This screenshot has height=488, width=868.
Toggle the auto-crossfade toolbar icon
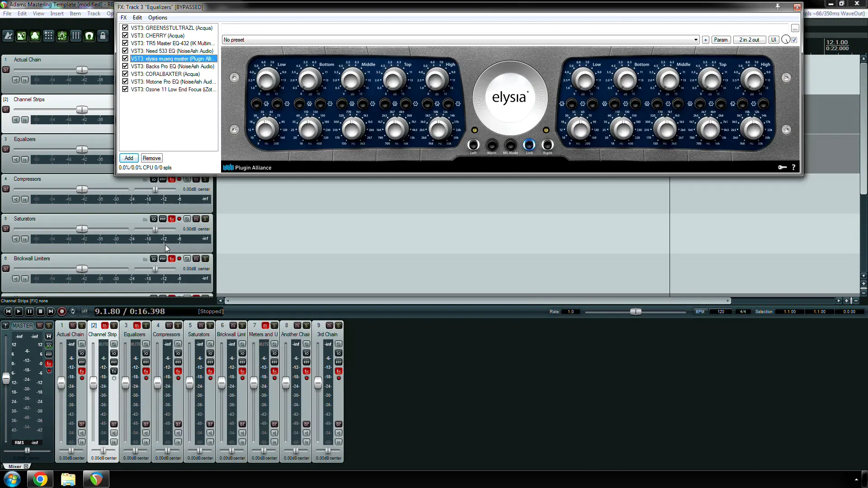pos(22,36)
